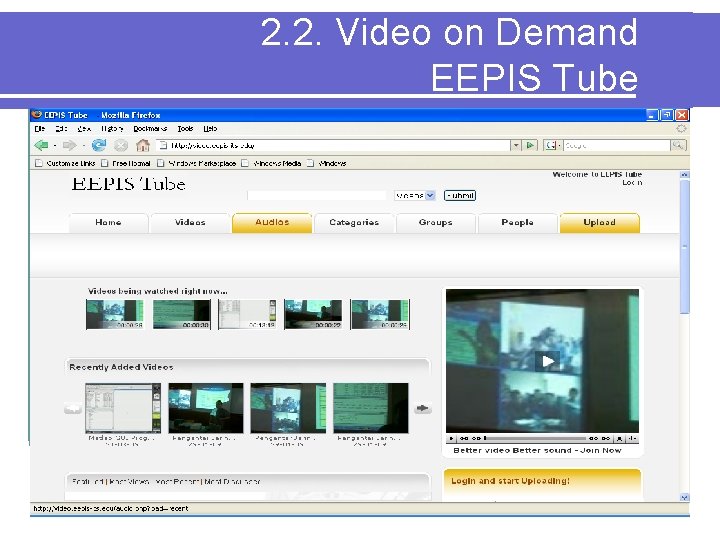Click the green Go arrow by address bar
Screen dimensions: 720x540
click(x=530, y=146)
